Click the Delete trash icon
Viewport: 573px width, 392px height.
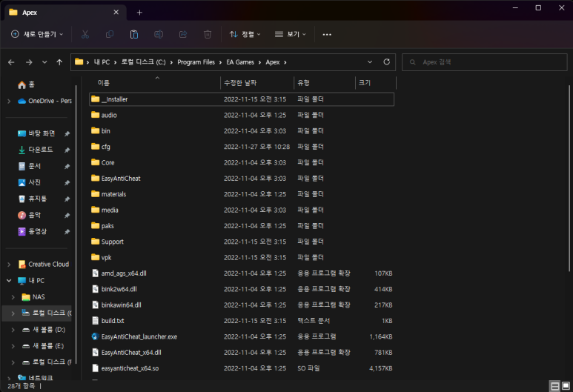click(x=208, y=34)
